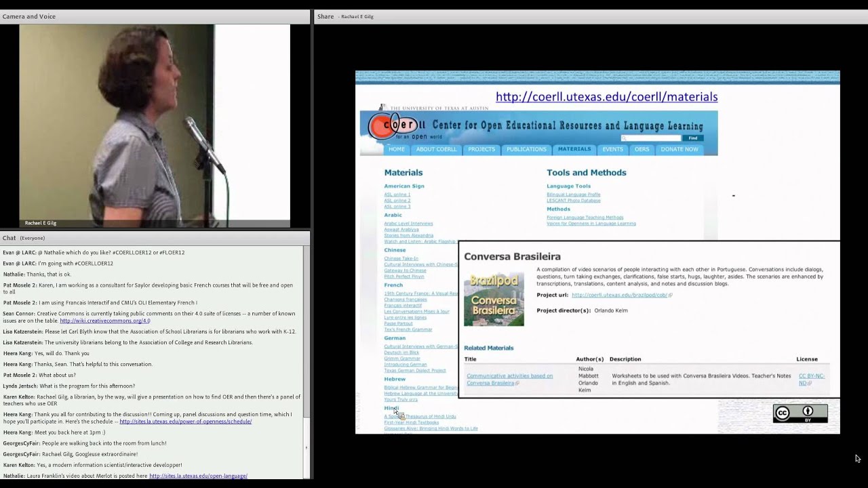Open First-Year Hindi Textbooks link

[412, 422]
